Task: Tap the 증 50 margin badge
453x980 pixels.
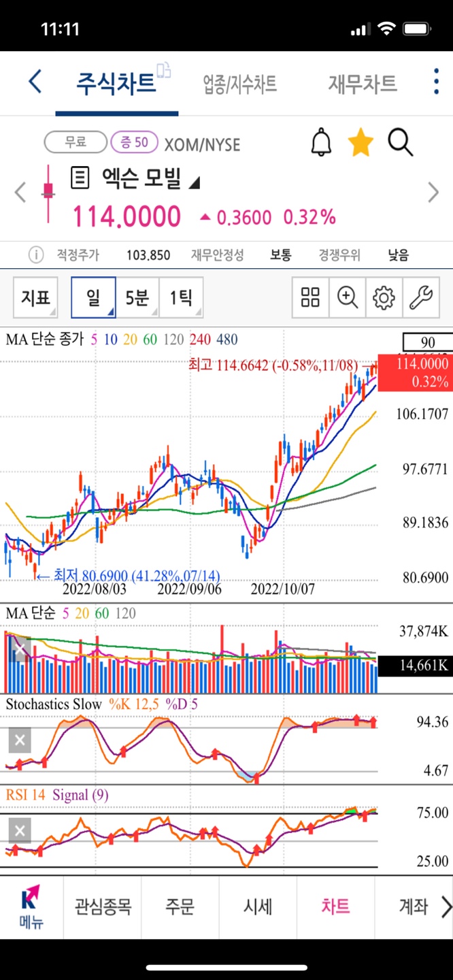Action: coord(135,142)
